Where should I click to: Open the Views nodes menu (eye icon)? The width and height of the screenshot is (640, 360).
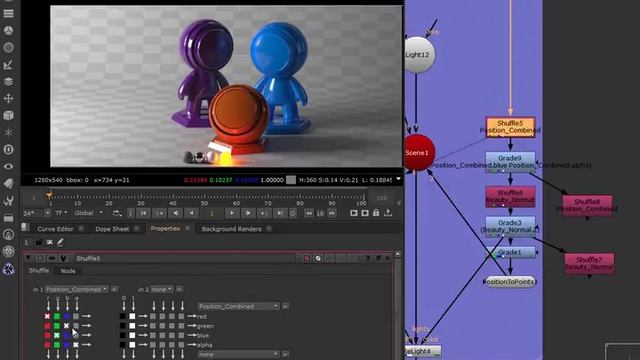pyautogui.click(x=8, y=167)
